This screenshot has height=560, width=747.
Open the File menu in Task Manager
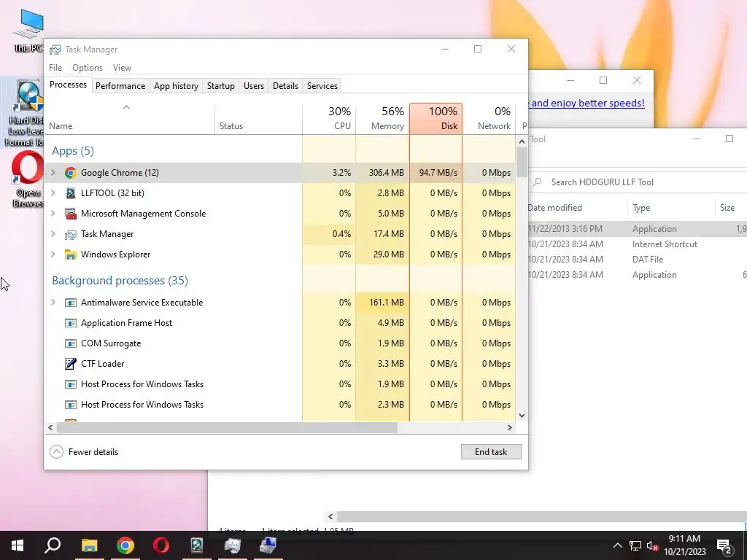click(55, 68)
